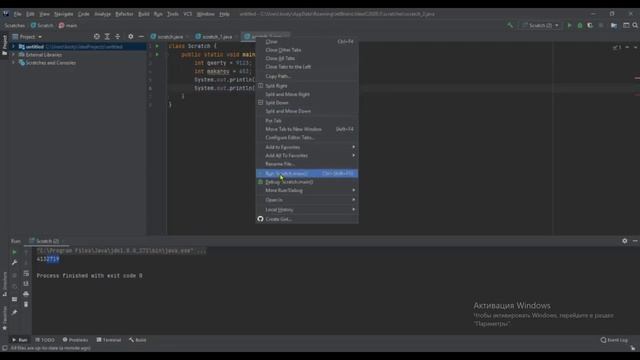The image size is (640, 360).
Task: Select Split Down in context menu
Action: (x=307, y=103)
